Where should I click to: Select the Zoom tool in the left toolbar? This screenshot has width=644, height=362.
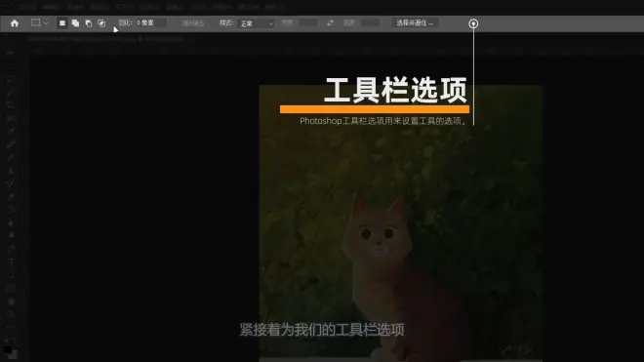[x=11, y=314]
